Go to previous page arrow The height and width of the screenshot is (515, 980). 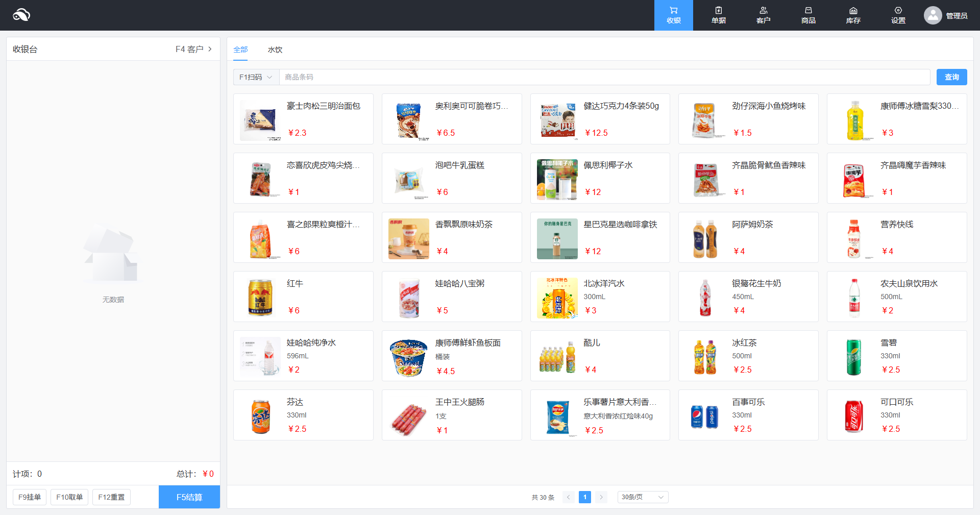[x=568, y=497]
